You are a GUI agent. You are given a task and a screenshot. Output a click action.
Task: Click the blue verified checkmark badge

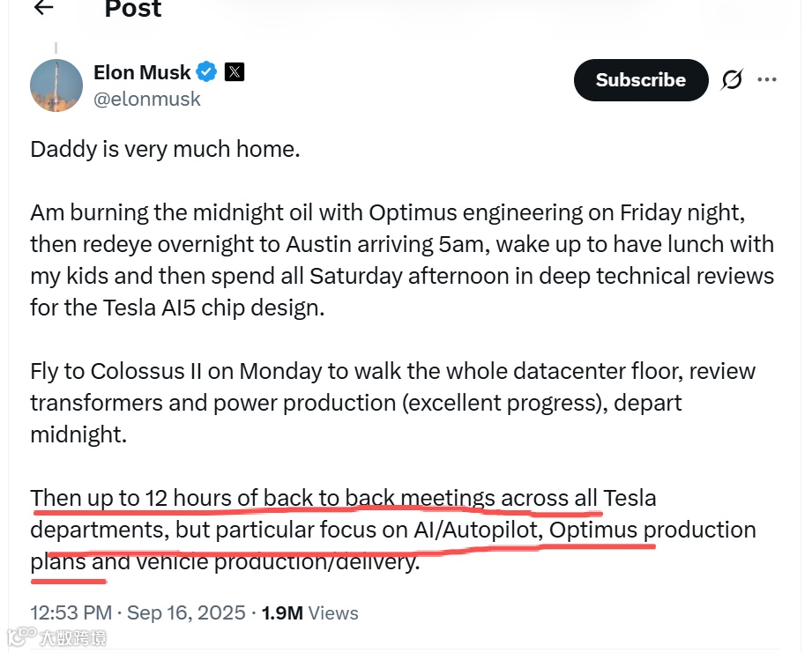206,71
